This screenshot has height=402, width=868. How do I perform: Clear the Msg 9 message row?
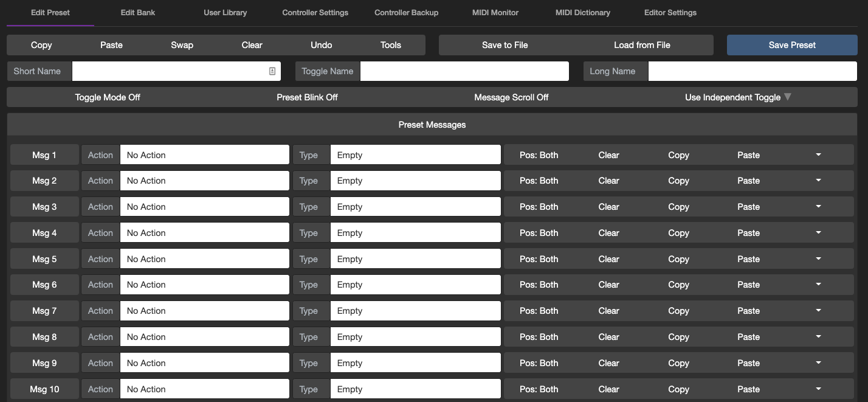(608, 363)
